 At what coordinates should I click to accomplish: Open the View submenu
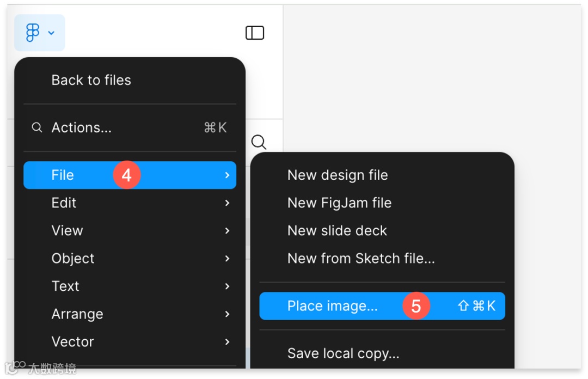click(x=130, y=231)
